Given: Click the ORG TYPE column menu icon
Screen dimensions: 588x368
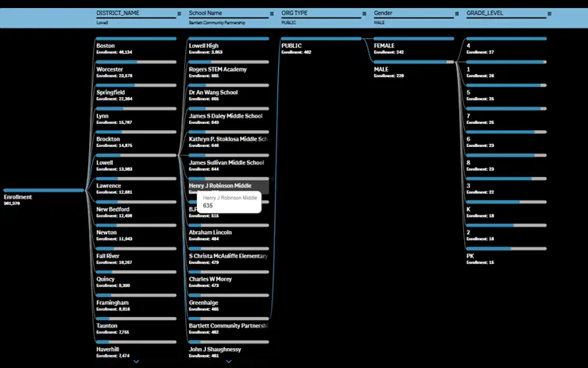Looking at the screenshot, I should click(365, 14).
